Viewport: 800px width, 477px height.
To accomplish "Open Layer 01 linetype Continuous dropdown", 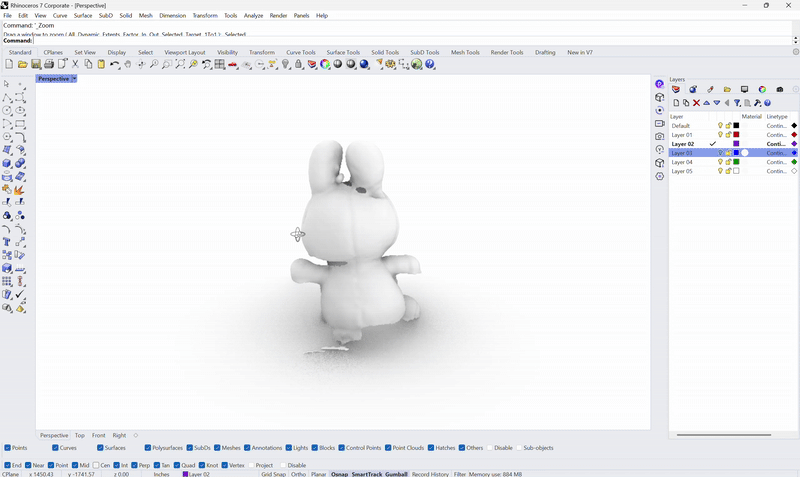I will click(777, 135).
